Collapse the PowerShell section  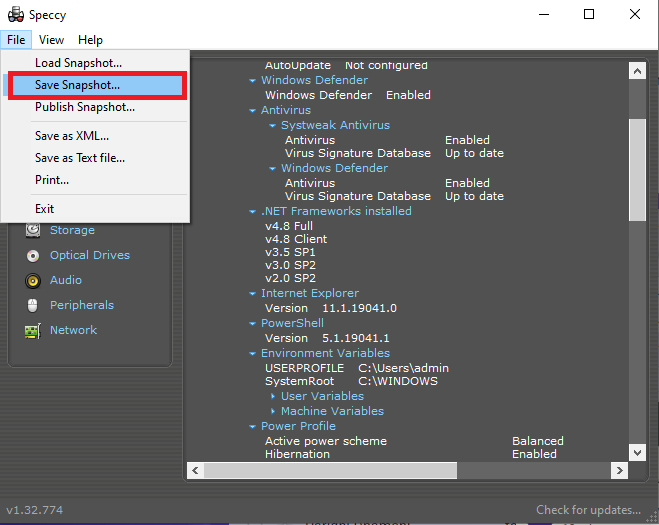252,324
